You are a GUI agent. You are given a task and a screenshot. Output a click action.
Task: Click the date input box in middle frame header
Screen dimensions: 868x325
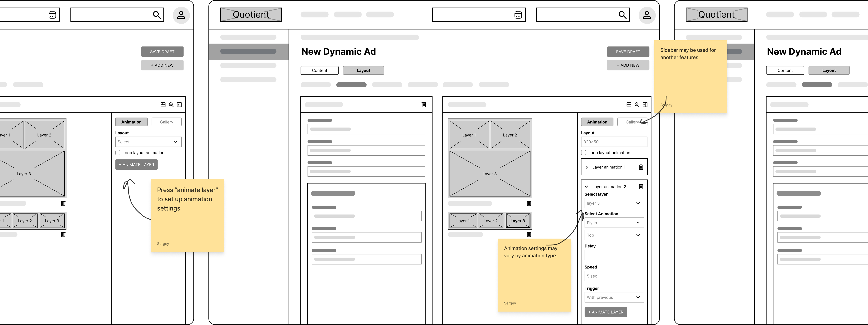[x=479, y=15]
